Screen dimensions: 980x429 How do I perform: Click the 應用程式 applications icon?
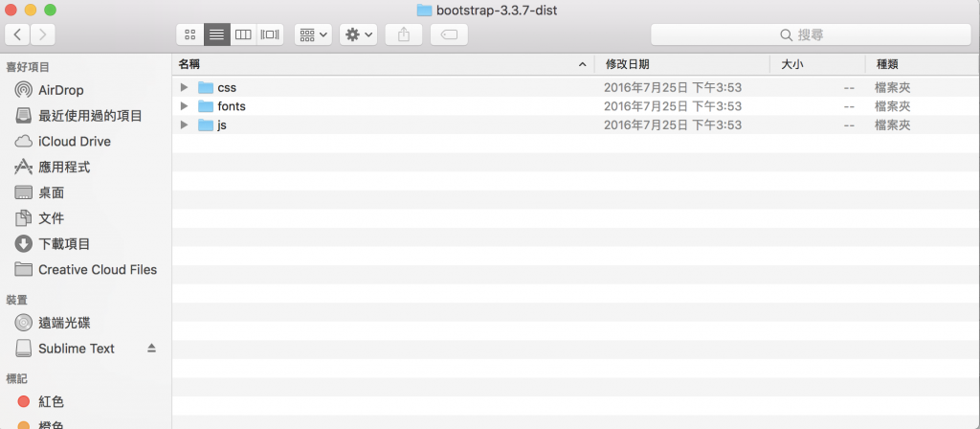click(23, 167)
